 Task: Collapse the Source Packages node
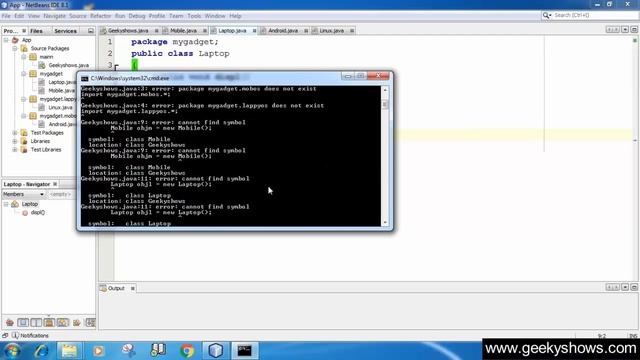tap(15, 49)
